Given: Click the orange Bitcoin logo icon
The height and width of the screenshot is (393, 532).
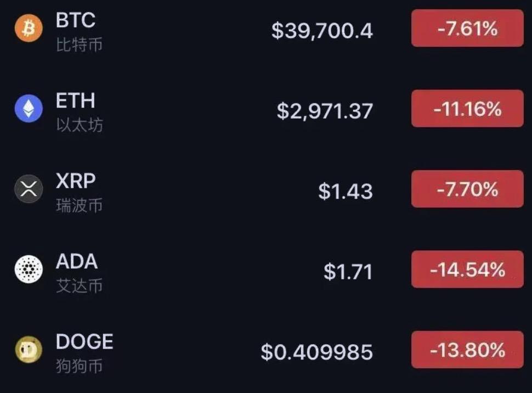Looking at the screenshot, I should tap(29, 29).
